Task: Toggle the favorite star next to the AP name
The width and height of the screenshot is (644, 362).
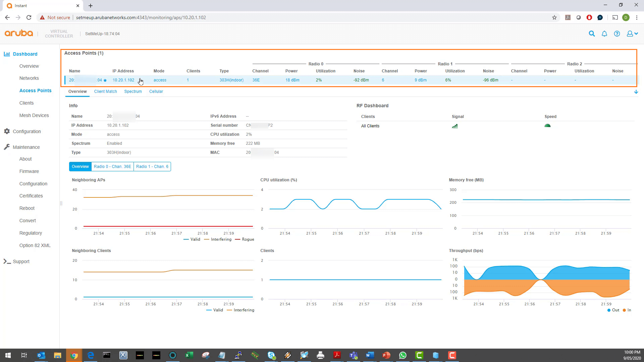Action: pos(105,80)
